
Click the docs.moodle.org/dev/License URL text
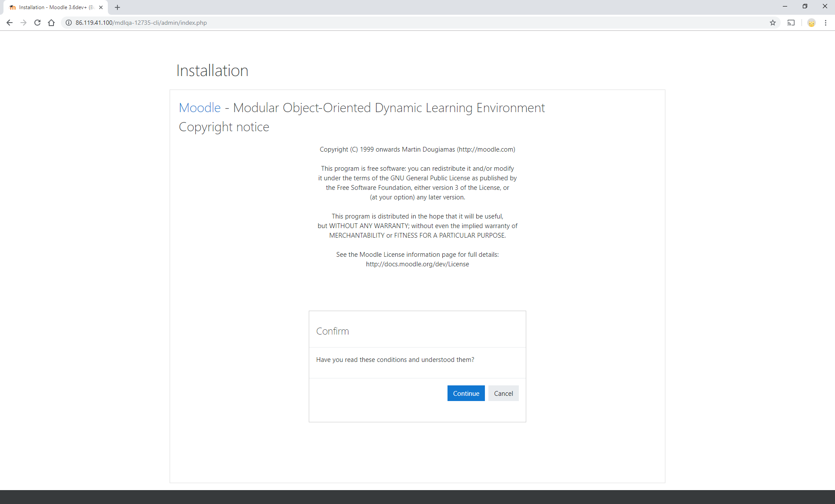(417, 264)
